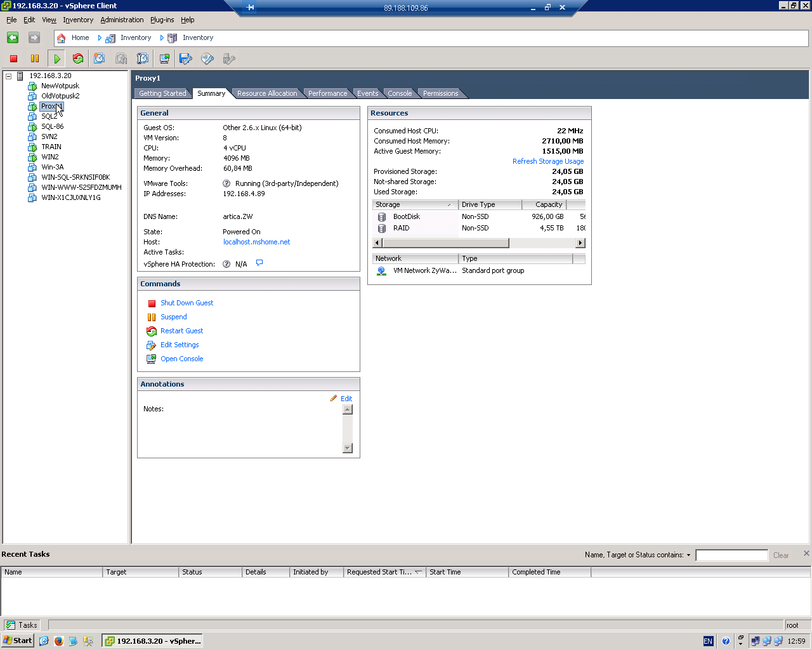This screenshot has width=812, height=650.
Task: Click the red Power Off toolbar icon
Action: pos(13,59)
